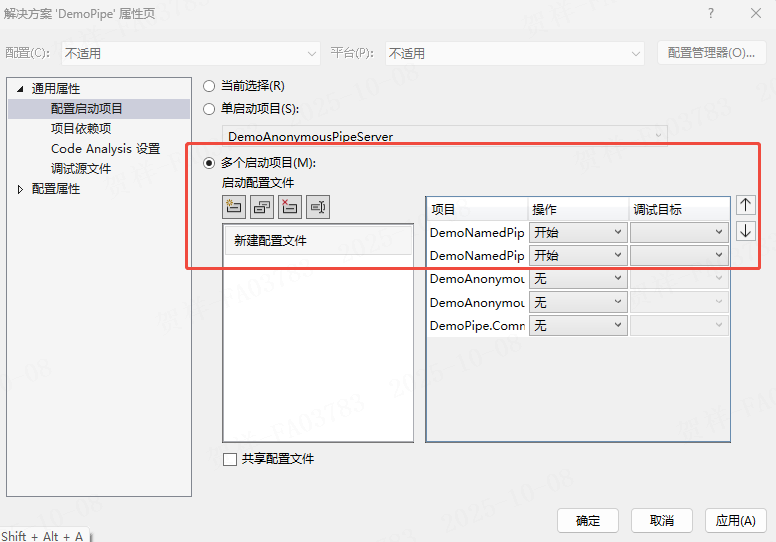Image resolution: width=776 pixels, height=542 pixels.
Task: Click the help question mark icon
Action: pyautogui.click(x=711, y=13)
